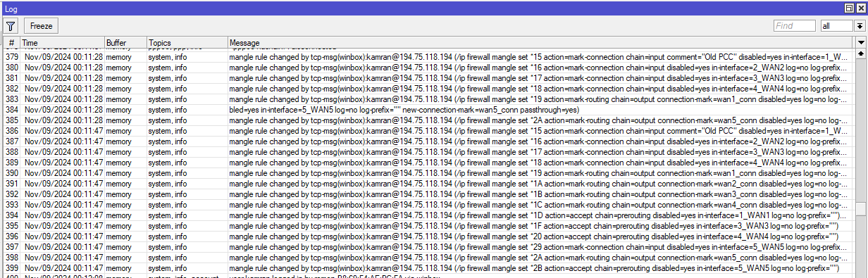
Task: Sort by the Time column header
Action: (62, 43)
